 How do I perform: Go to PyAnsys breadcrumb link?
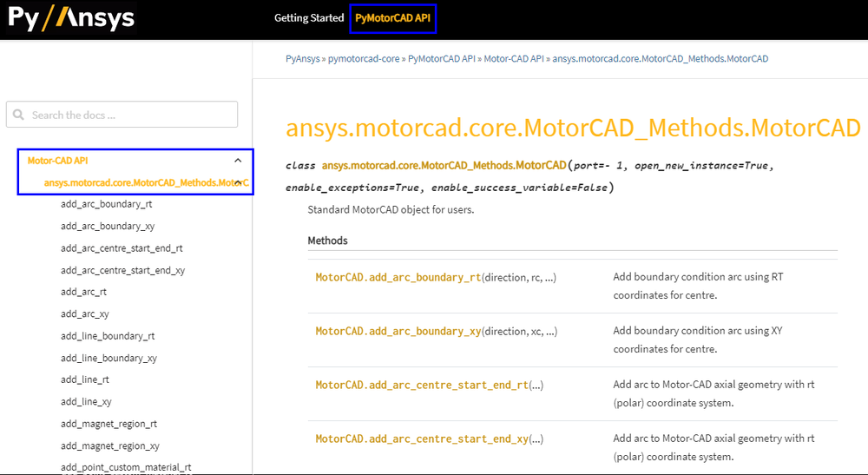pyautogui.click(x=302, y=59)
